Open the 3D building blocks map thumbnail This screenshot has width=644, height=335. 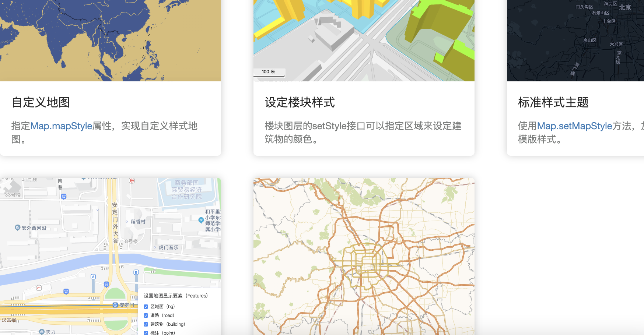point(364,40)
